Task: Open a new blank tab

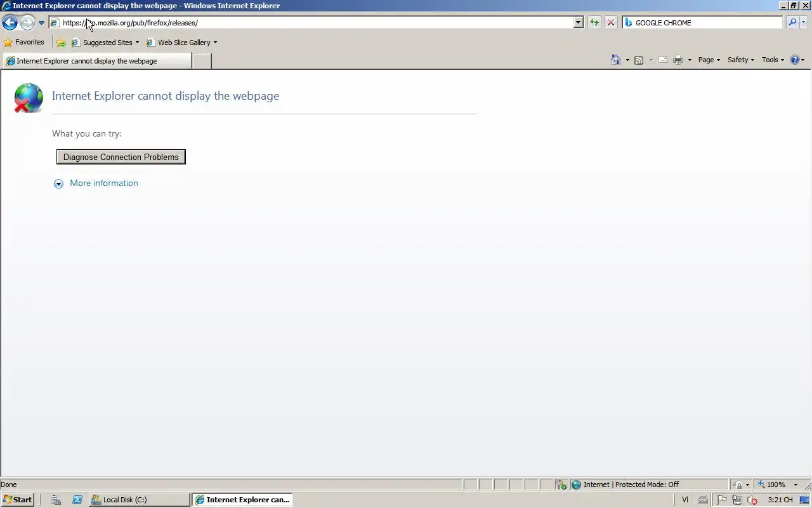Action: pyautogui.click(x=202, y=61)
